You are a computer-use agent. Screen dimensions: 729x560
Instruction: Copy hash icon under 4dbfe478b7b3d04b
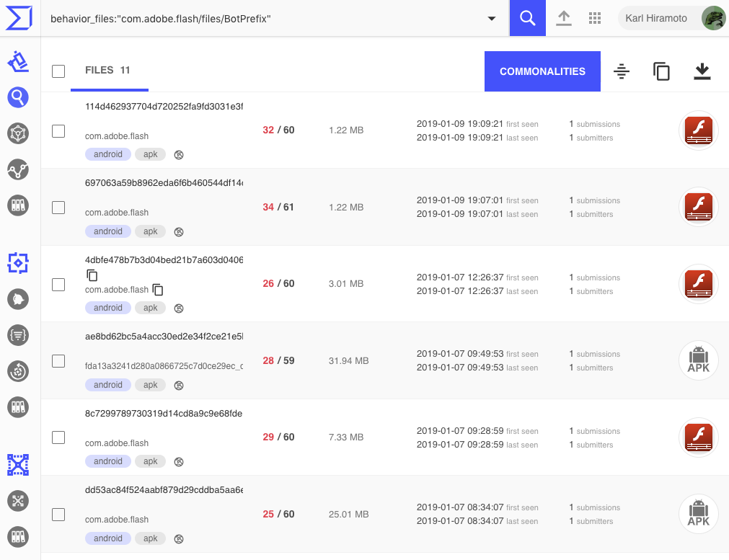coord(92,275)
